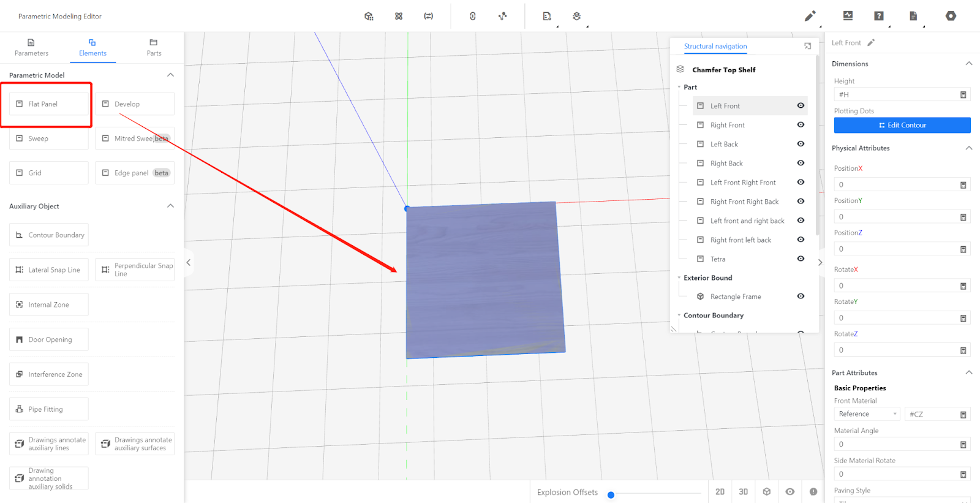
Task: Toggle visibility of Rectangle Frame
Action: tap(801, 297)
